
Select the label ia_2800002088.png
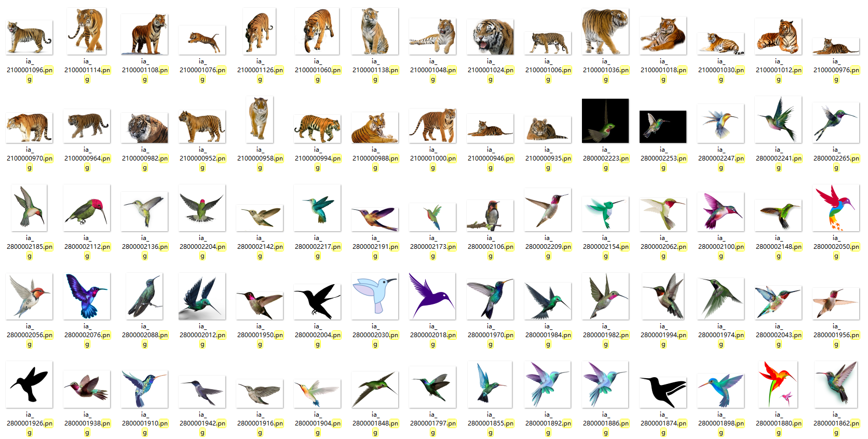tap(145, 335)
